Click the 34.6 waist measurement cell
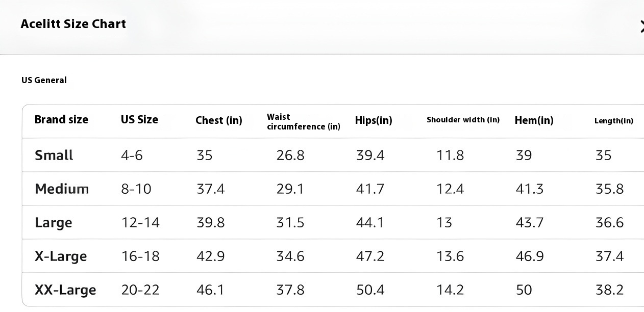Image resolution: width=644 pixels, height=312 pixels. (290, 256)
